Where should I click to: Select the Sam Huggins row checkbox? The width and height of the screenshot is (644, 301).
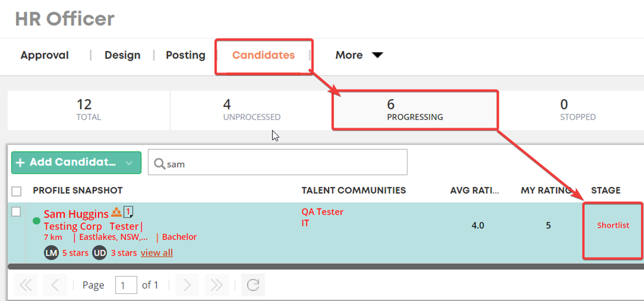(x=16, y=212)
